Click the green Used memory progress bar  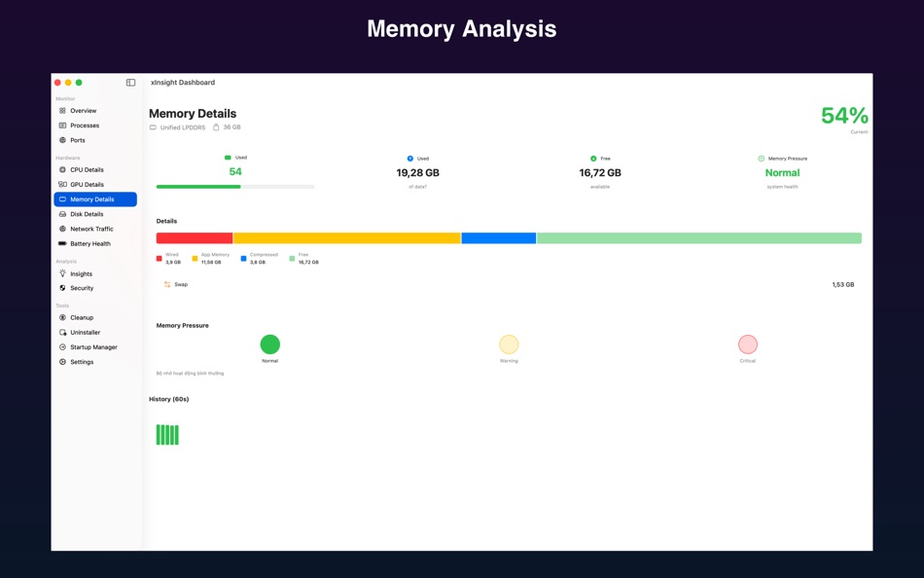pyautogui.click(x=197, y=186)
